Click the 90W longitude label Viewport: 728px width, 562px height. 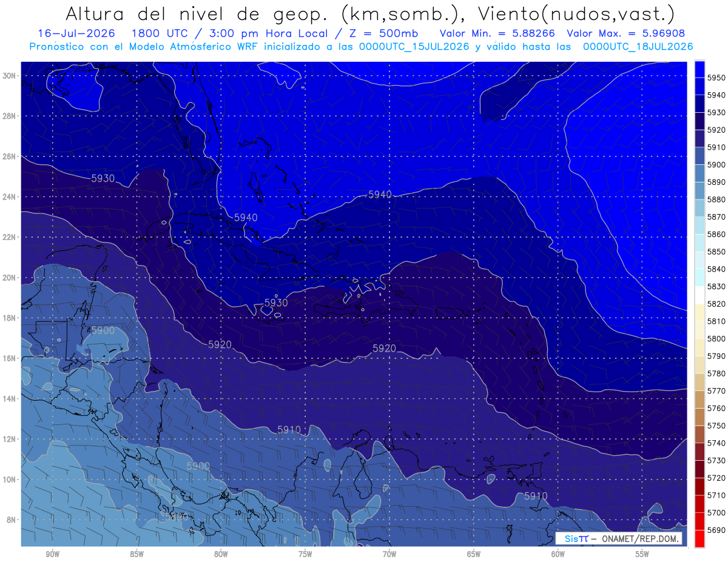[x=52, y=554]
